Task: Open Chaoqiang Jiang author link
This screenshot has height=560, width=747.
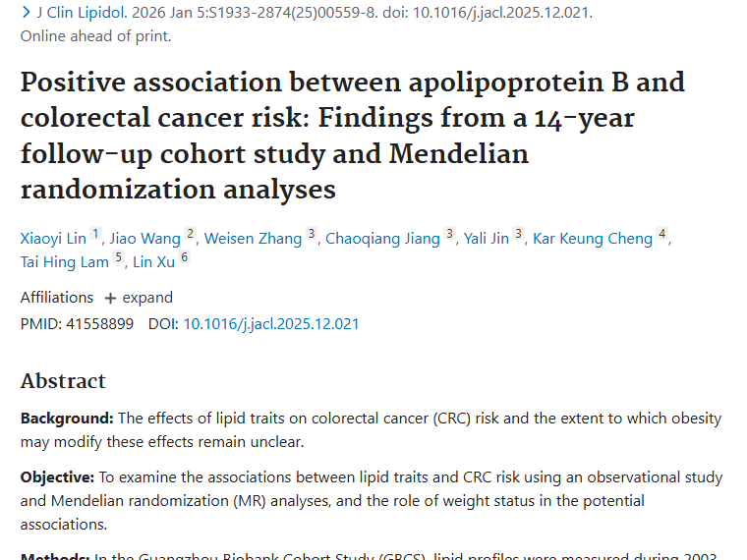Action: [382, 239]
